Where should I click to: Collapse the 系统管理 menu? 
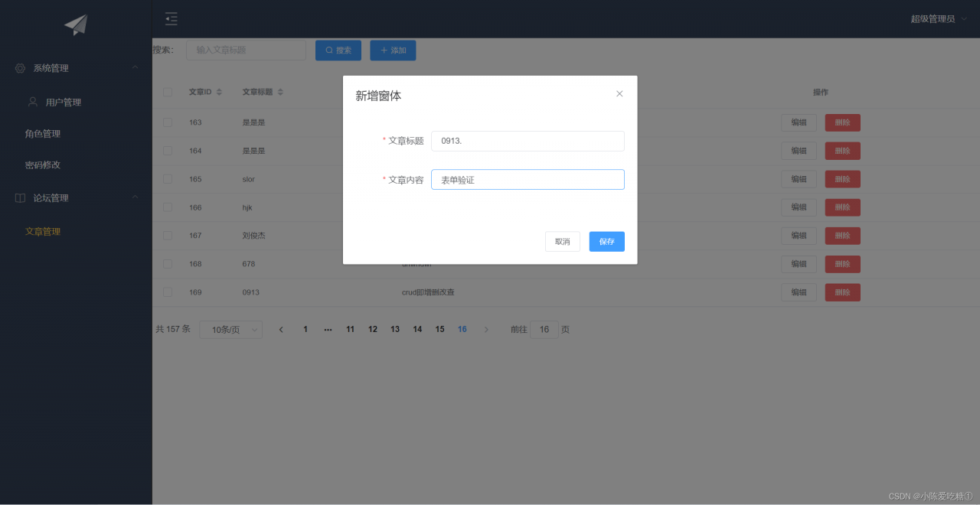click(x=135, y=68)
